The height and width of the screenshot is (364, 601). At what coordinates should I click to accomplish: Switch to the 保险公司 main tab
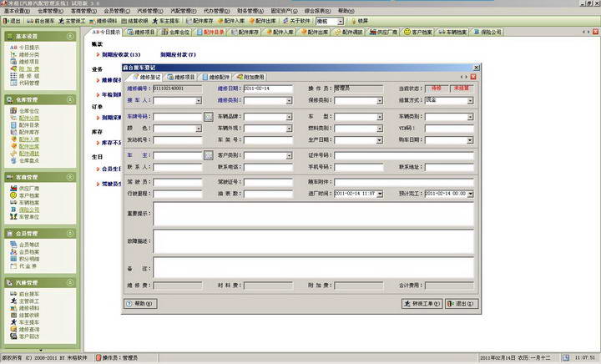click(487, 33)
